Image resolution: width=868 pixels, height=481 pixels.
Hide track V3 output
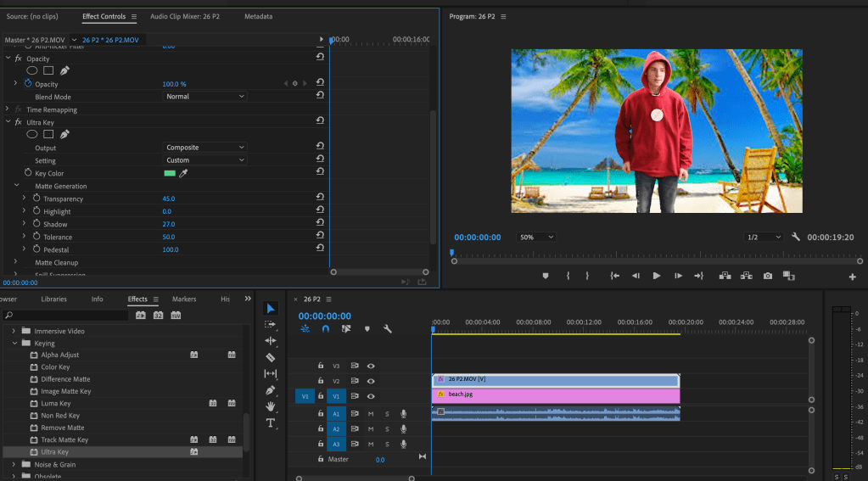tap(371, 366)
